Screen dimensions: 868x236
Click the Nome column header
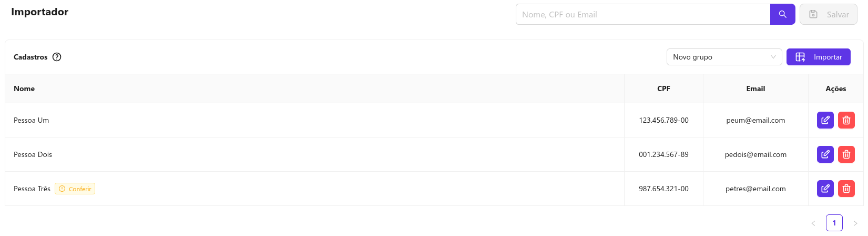(24, 88)
